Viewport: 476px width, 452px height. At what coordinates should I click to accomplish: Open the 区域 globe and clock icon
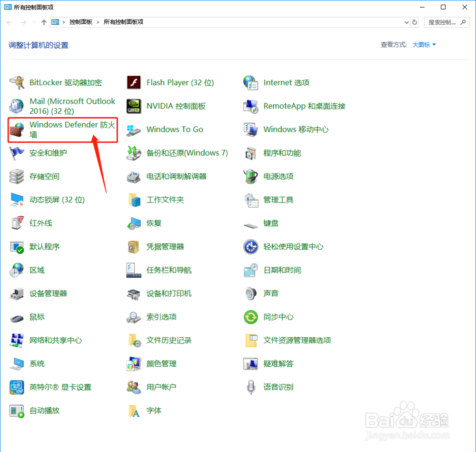[17, 270]
